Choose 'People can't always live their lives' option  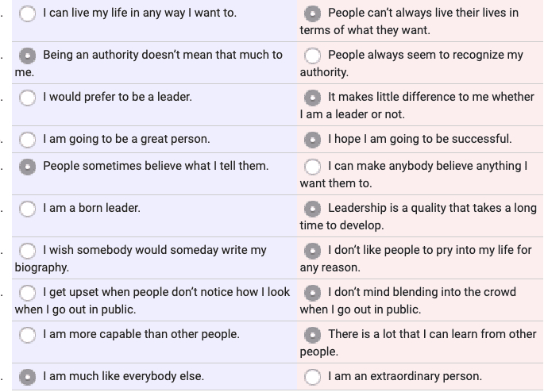[312, 13]
